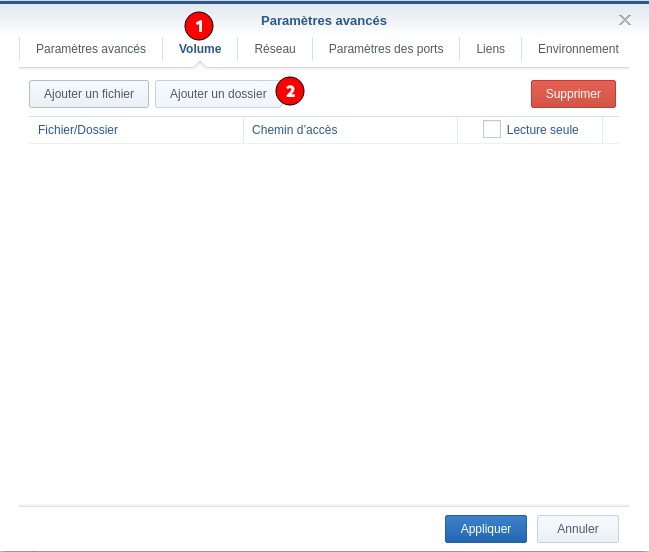Click the red step 2 marker
649x552 pixels.
click(x=289, y=92)
